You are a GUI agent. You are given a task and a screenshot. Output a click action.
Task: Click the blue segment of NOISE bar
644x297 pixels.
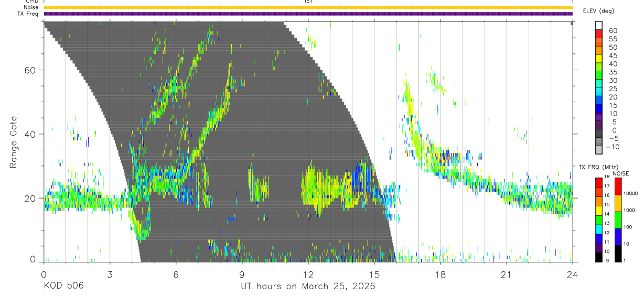click(x=618, y=237)
